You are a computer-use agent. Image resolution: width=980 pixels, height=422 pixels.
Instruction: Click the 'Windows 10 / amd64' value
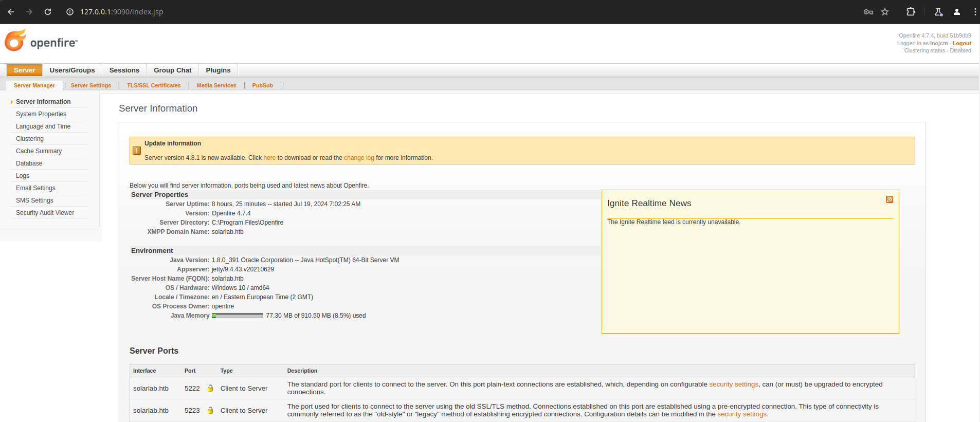241,288
